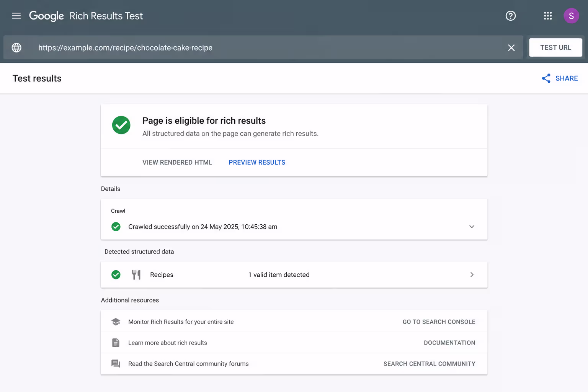Go to Search Console link
The width and height of the screenshot is (588, 392).
(x=439, y=322)
